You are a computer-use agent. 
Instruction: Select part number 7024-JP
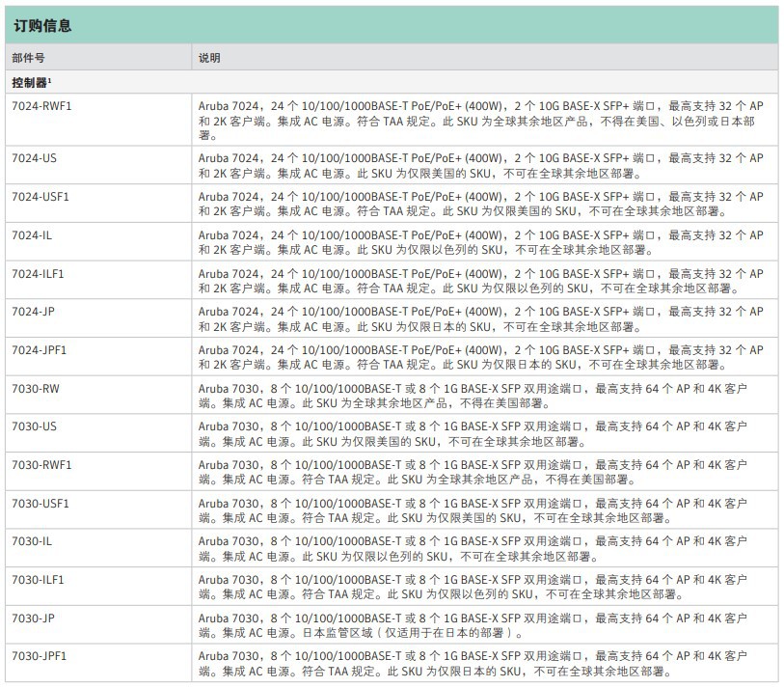(34, 312)
